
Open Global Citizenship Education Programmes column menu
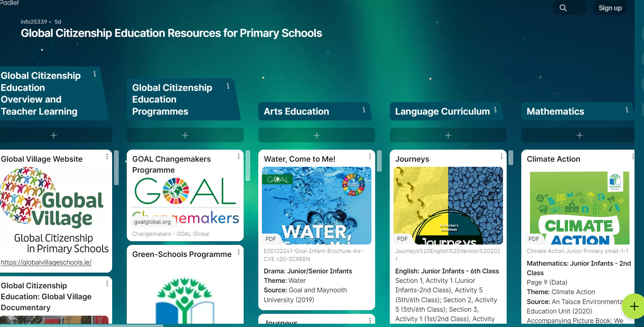coord(228,86)
